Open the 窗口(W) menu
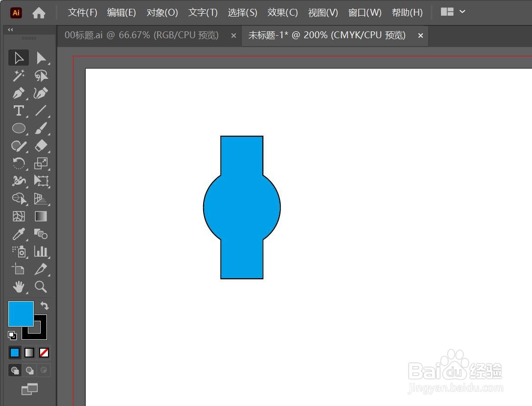This screenshot has height=406, width=532. [365, 13]
